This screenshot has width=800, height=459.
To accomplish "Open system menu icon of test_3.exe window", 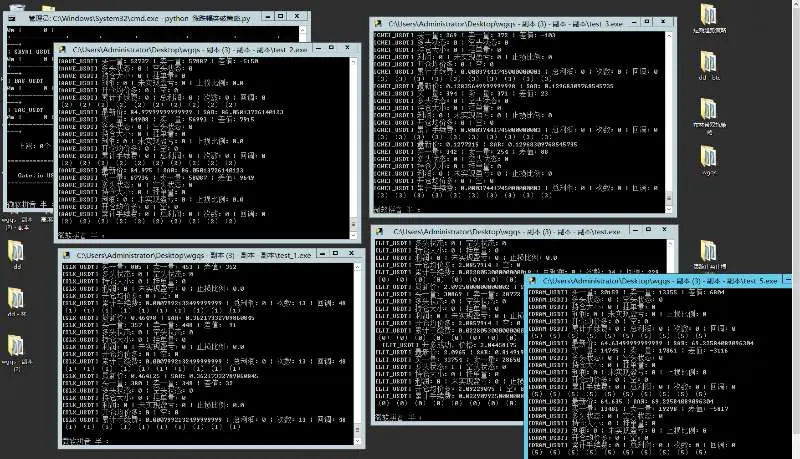I will [x=378, y=23].
